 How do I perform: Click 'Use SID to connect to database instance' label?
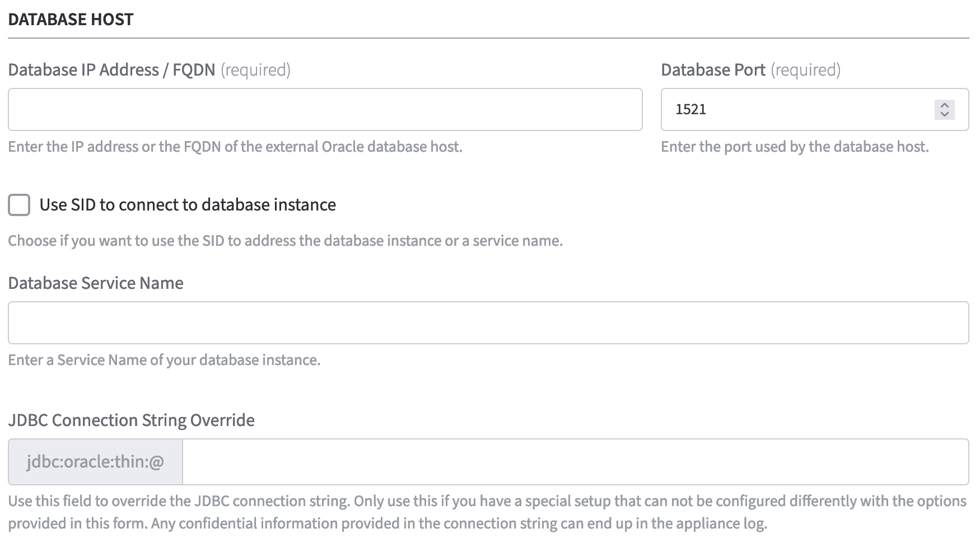tap(188, 205)
